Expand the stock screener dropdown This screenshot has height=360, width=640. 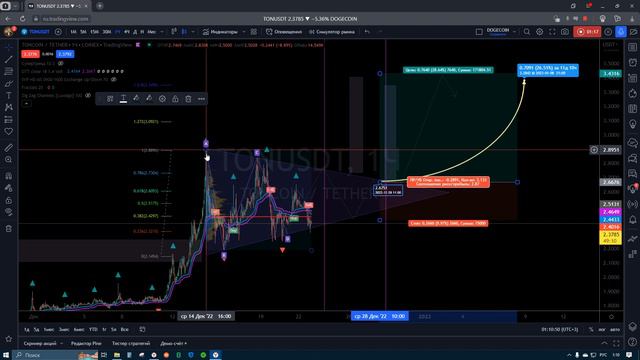(61, 344)
